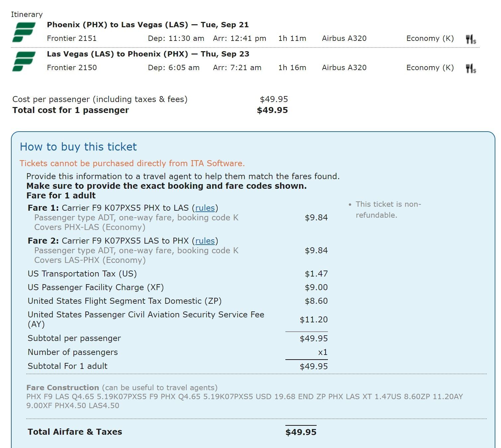Open the rules link for Fare 1
The image size is (501, 448).
tap(205, 208)
